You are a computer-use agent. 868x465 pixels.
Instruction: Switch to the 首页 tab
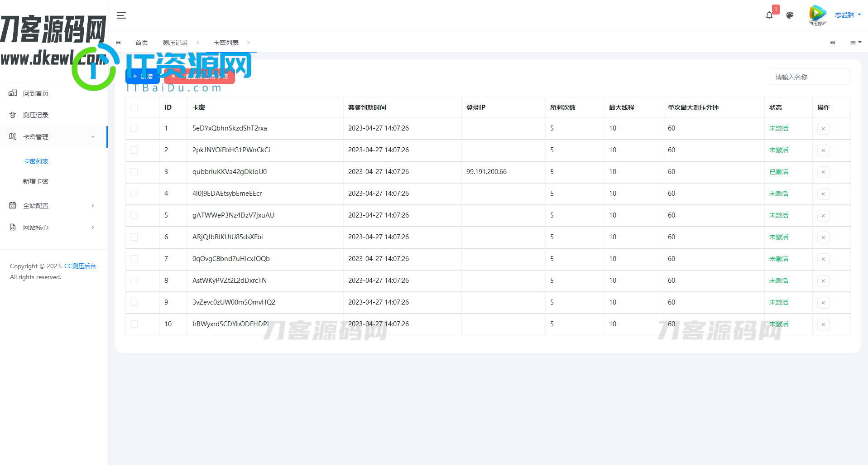coord(142,43)
